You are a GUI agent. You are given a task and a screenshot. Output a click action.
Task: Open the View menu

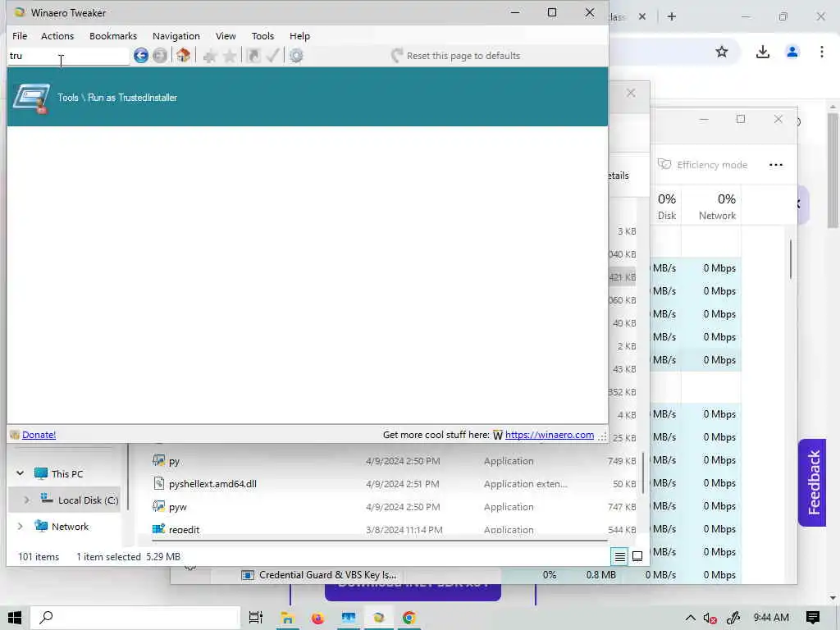coord(226,36)
